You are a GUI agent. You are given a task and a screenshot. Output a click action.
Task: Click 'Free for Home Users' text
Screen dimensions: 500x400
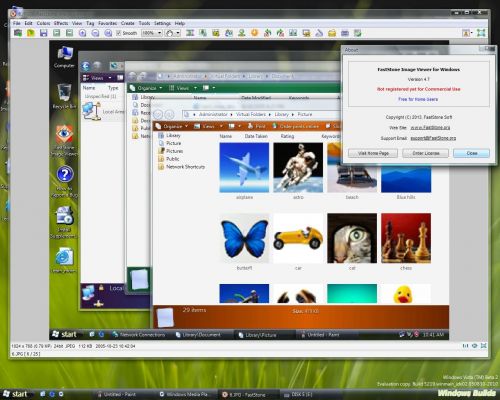point(418,99)
